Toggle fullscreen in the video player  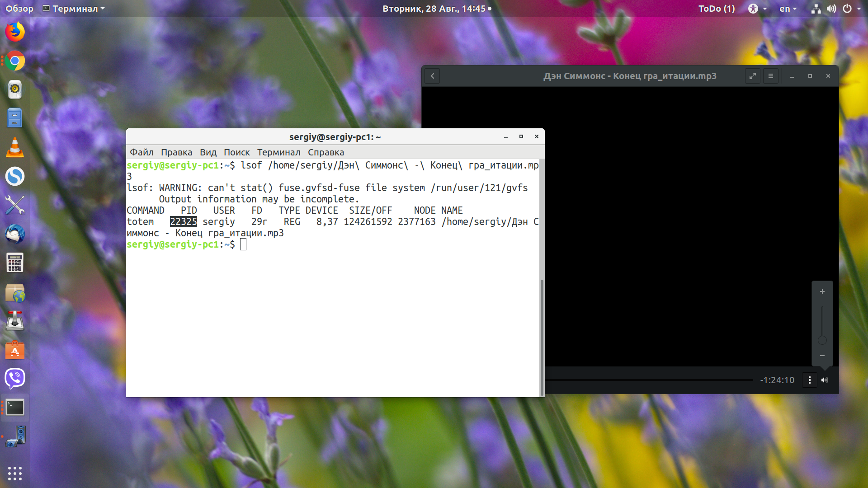(x=753, y=76)
